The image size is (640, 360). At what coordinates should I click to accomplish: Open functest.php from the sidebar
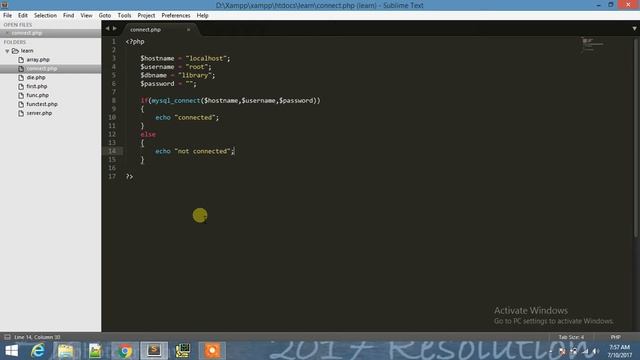(42, 104)
